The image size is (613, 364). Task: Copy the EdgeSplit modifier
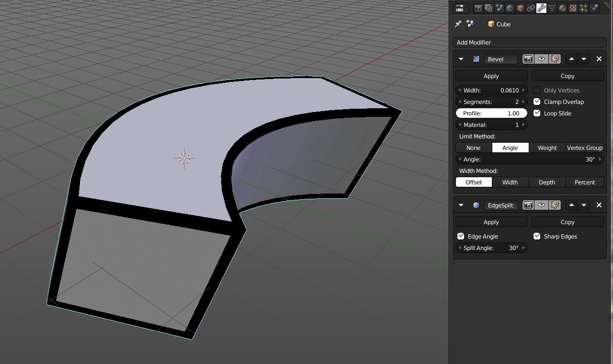(x=568, y=222)
